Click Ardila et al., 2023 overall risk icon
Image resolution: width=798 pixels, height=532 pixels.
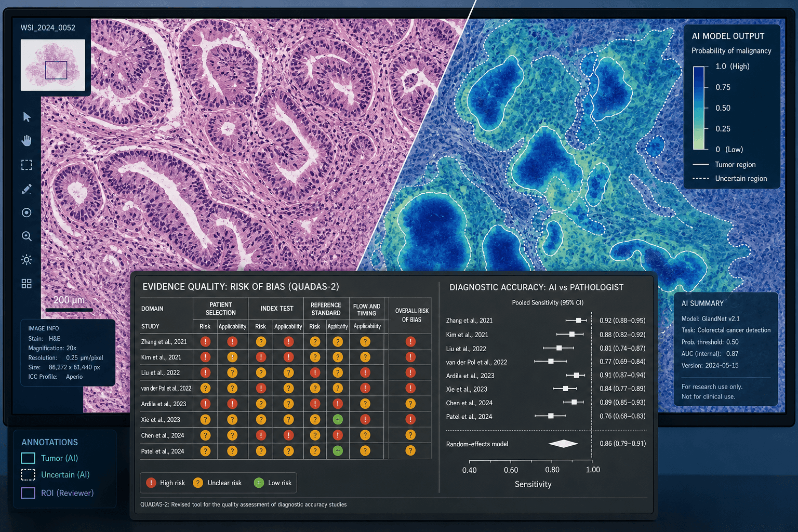[x=410, y=404]
